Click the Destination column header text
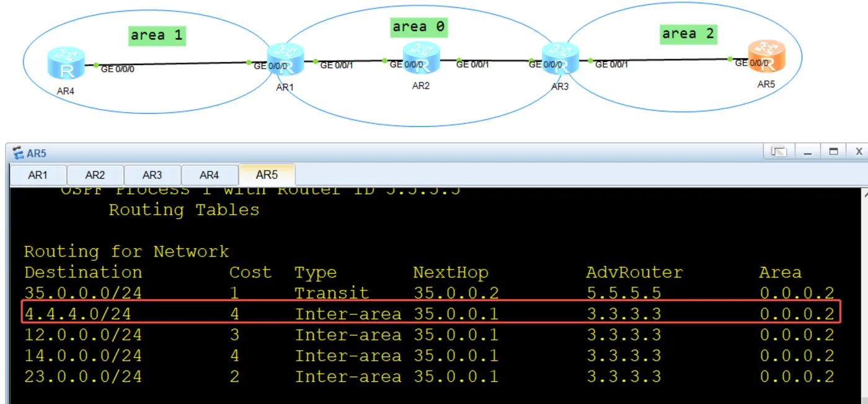868x404 pixels. 83,273
